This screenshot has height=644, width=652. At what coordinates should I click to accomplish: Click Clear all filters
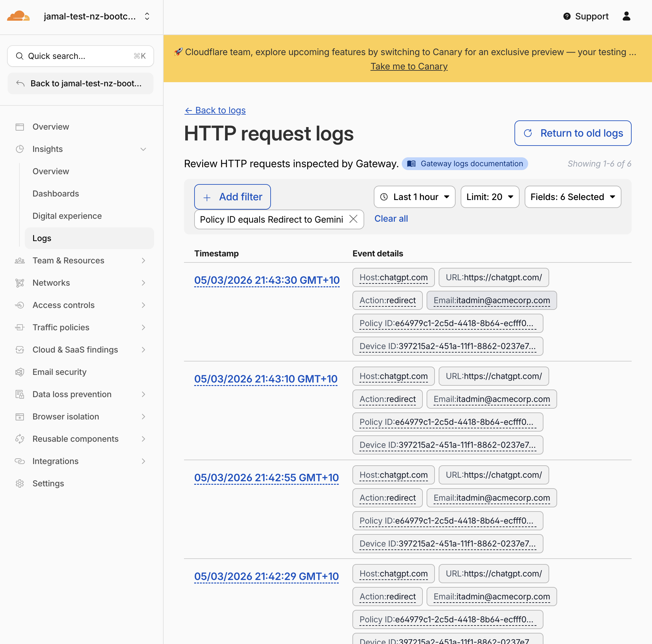coord(391,218)
